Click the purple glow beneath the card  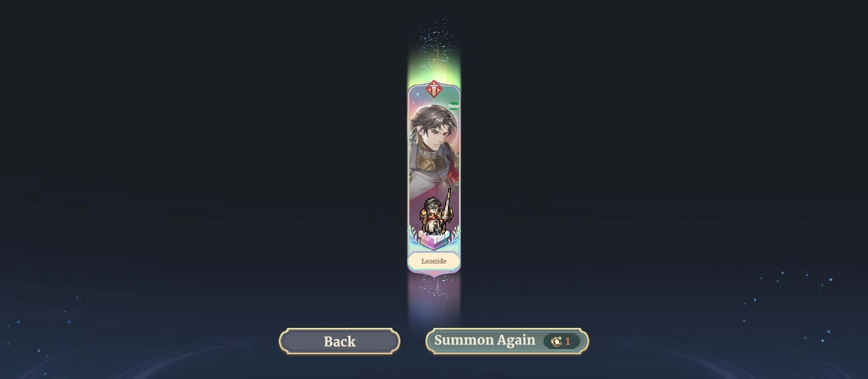pyautogui.click(x=434, y=297)
